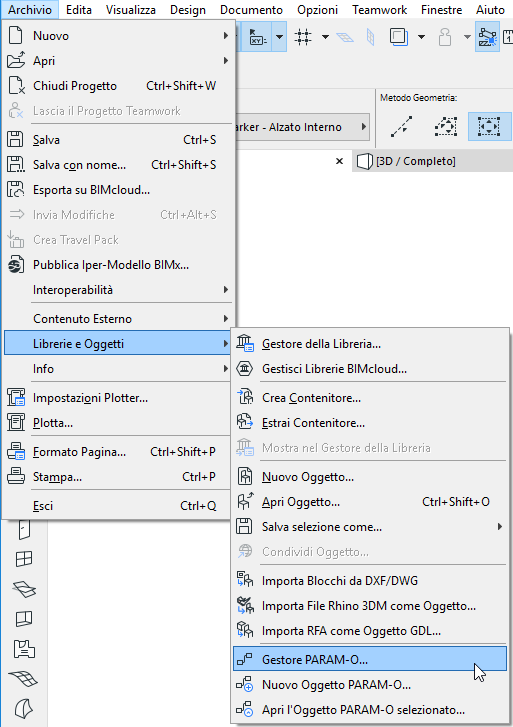Expand Salva selezione come submenu arrow
The height and width of the screenshot is (727, 513).
(x=500, y=526)
